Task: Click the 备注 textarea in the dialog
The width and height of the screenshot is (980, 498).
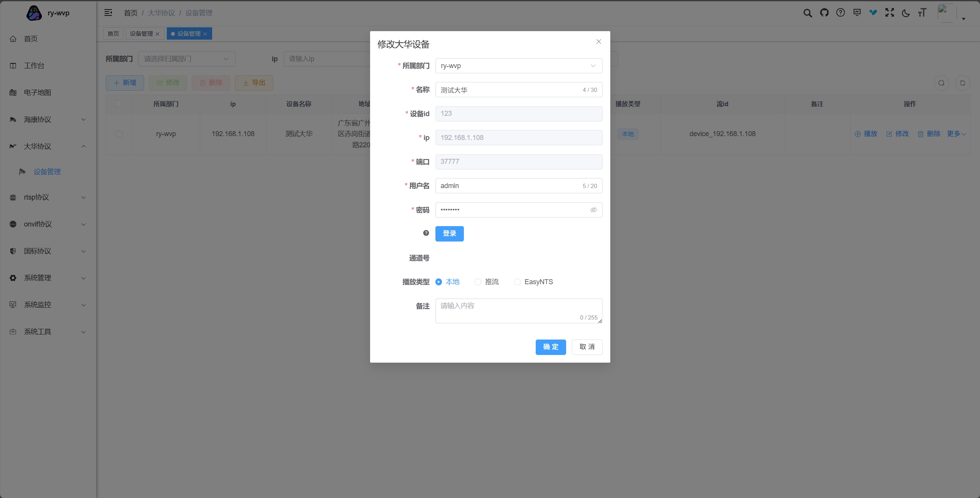Action: 518,310
